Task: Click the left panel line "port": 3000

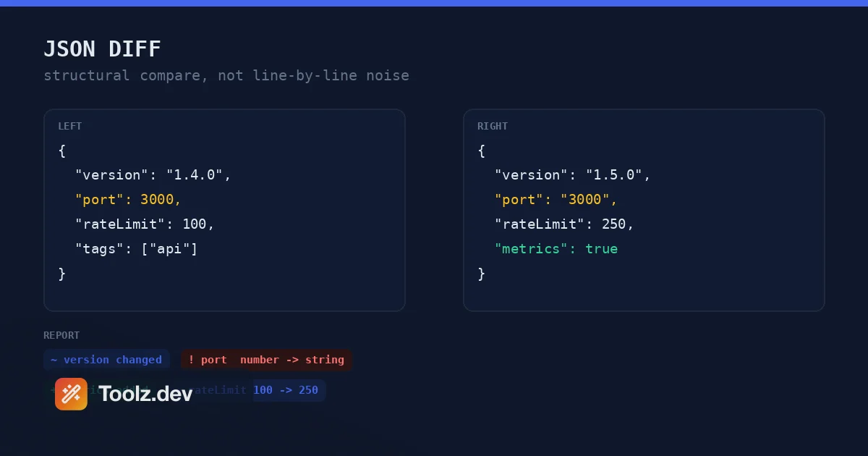Action: pyautogui.click(x=128, y=200)
